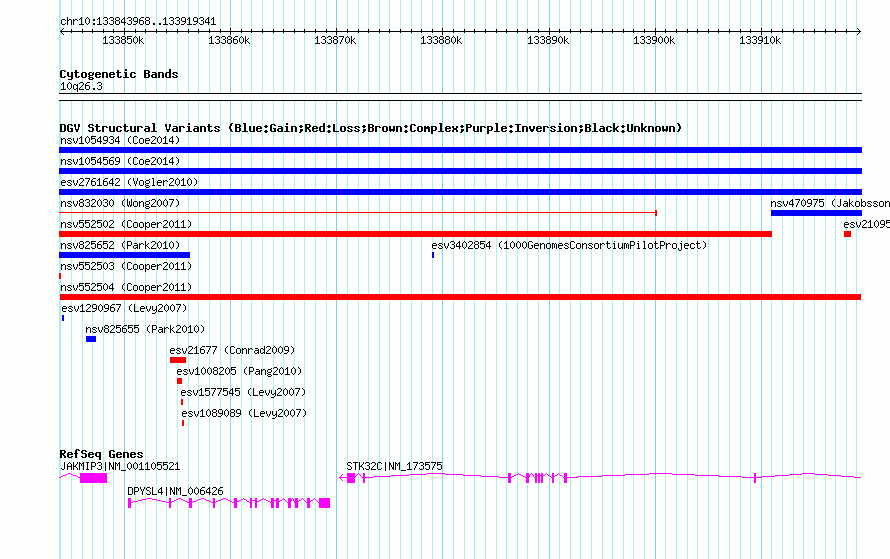Click the 133900k ruler tick label
Image resolution: width=890 pixels, height=559 pixels.
tap(654, 40)
